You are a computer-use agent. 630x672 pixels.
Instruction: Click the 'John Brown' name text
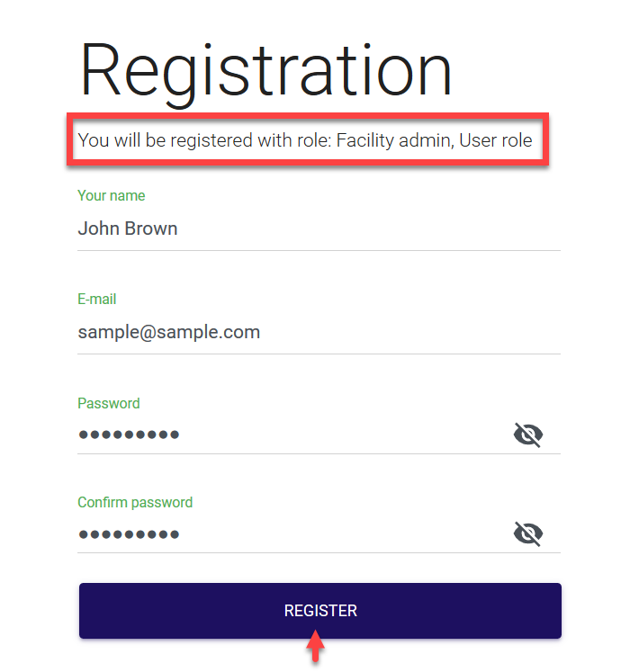click(x=127, y=228)
